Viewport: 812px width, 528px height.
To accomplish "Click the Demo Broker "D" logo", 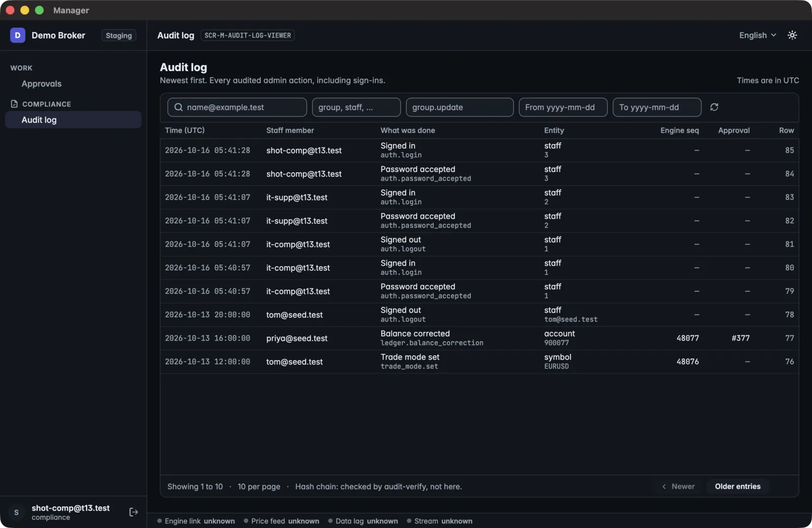I will [x=18, y=35].
